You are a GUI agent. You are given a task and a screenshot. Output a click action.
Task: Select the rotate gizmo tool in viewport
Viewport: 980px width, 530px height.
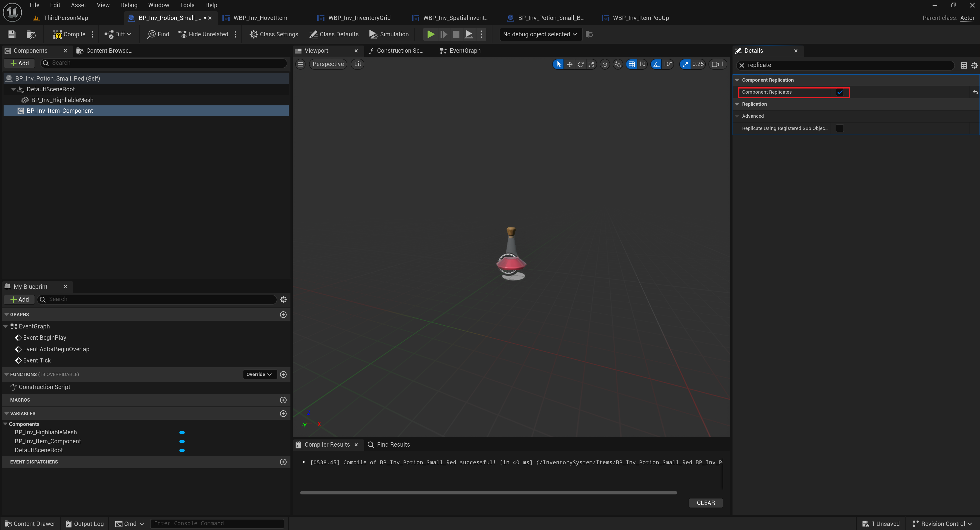(x=580, y=64)
